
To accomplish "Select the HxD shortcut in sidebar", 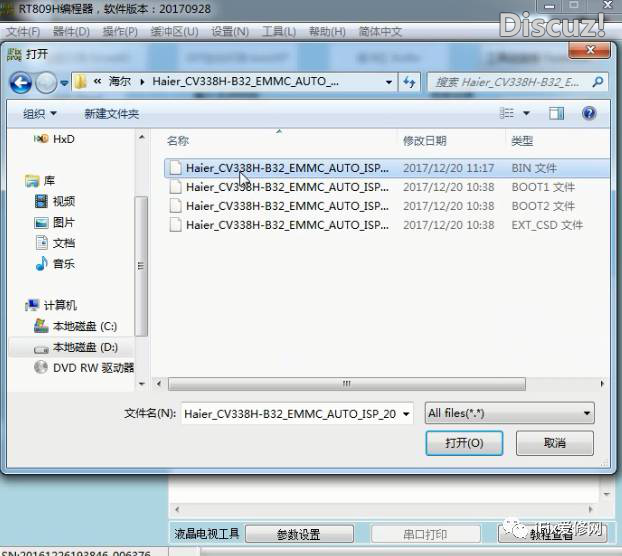I will [63, 139].
